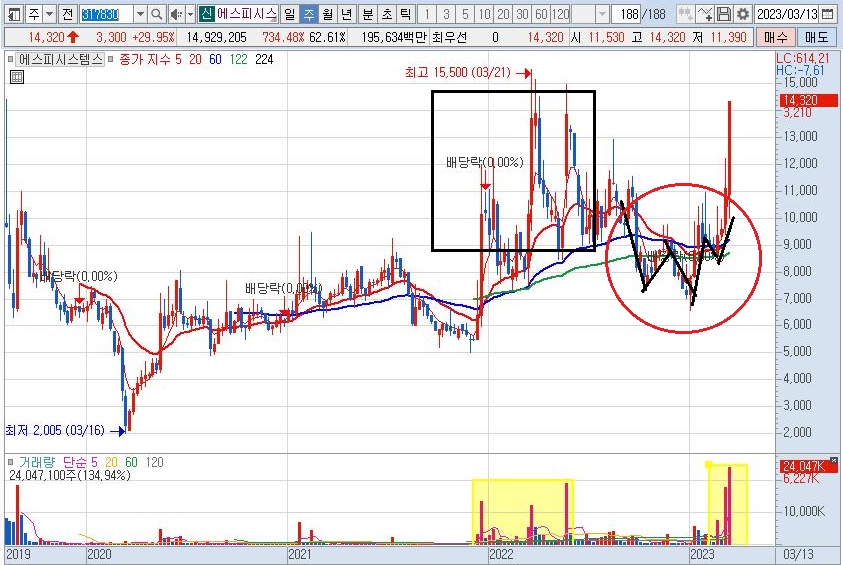
Task: Switch to minute chart 분
Action: pos(368,14)
